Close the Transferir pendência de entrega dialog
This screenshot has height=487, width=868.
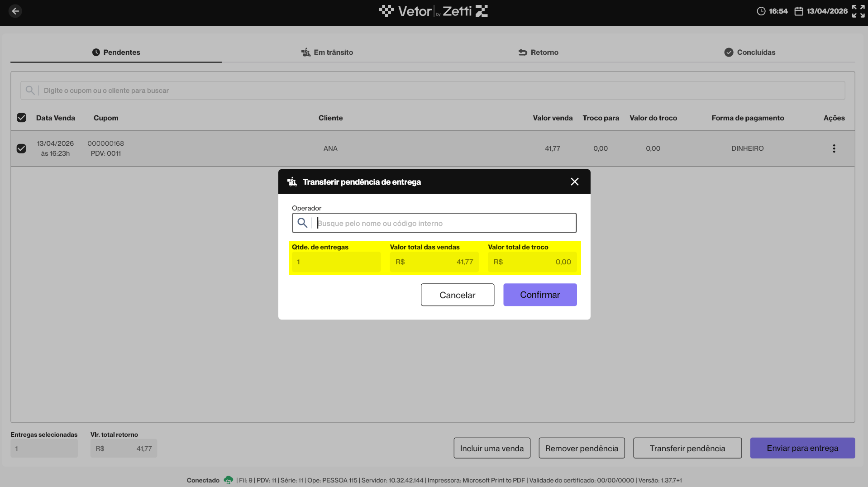[x=574, y=181]
